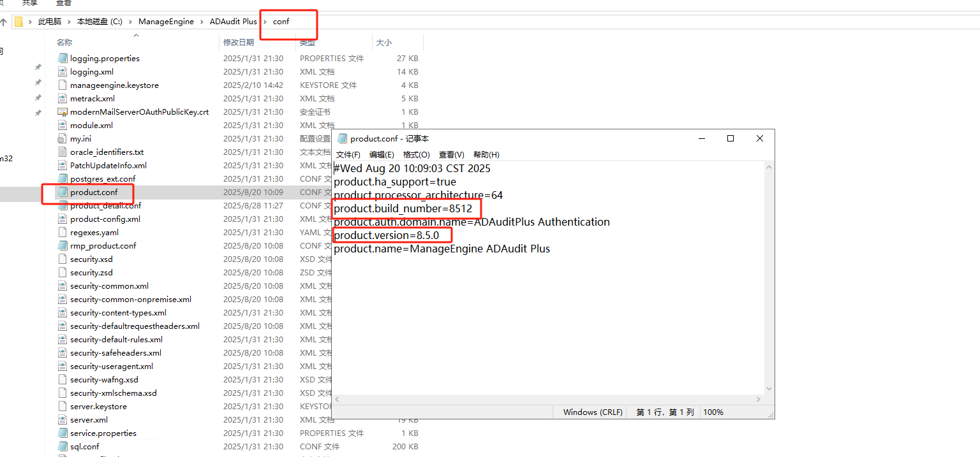980x457 pixels.
Task: Select the security-xmlschema.xsd file name
Action: [114, 393]
